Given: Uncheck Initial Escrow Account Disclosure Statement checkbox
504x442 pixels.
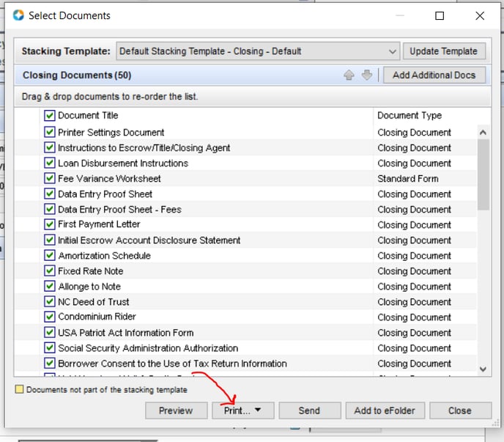Looking at the screenshot, I should pyautogui.click(x=50, y=240).
